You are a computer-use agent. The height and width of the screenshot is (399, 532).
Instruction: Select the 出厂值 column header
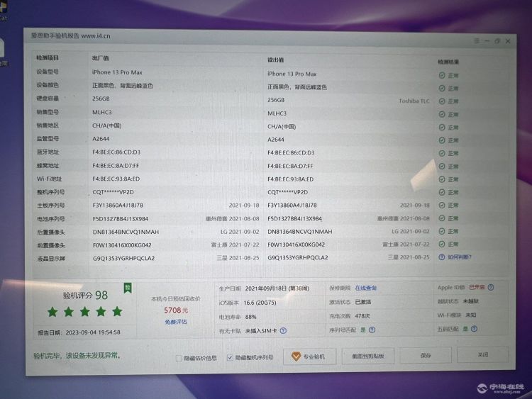click(101, 58)
